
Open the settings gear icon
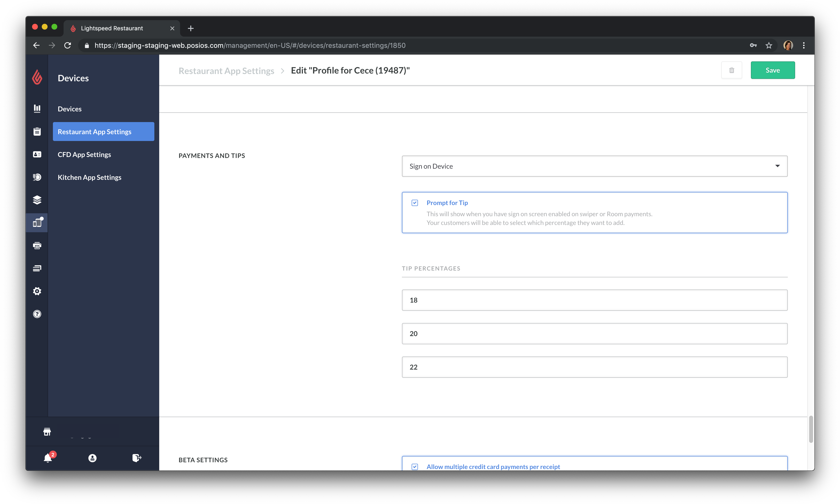point(37,291)
